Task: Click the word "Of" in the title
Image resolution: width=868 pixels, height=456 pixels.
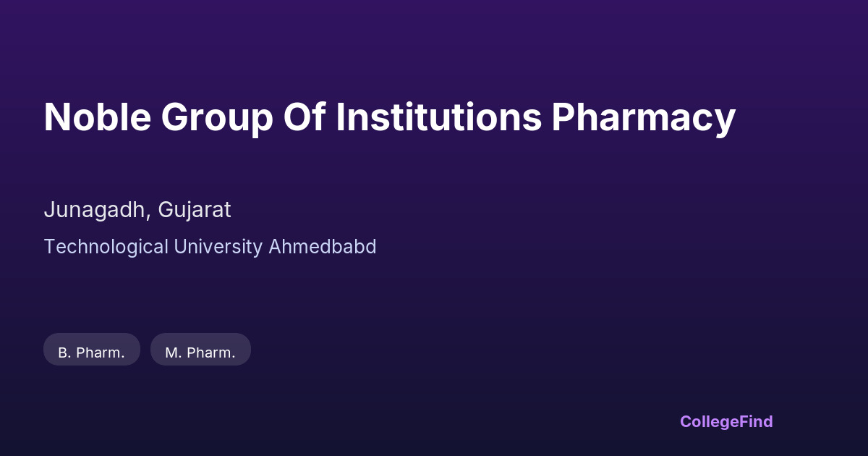Action: coord(304,117)
